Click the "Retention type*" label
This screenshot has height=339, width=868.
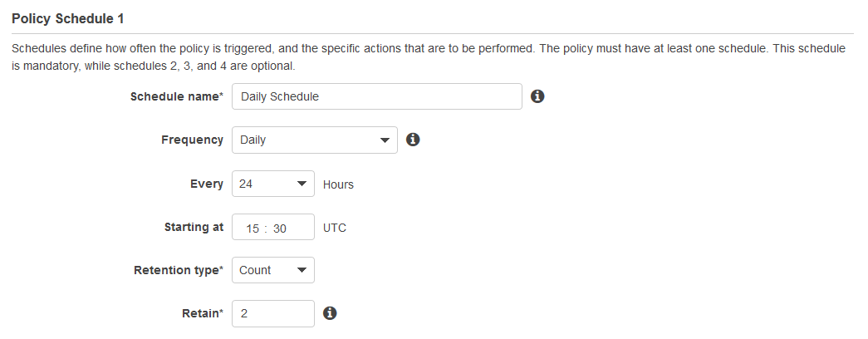(179, 270)
